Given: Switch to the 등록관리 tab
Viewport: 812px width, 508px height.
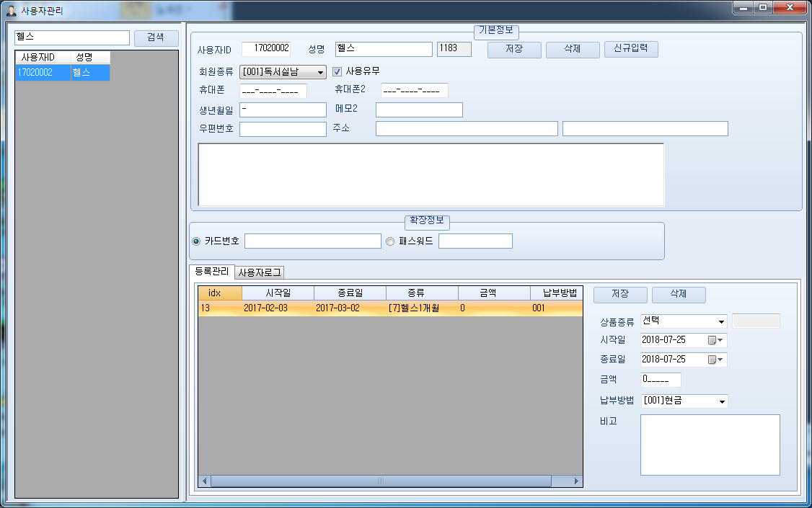Looking at the screenshot, I should click(x=213, y=272).
